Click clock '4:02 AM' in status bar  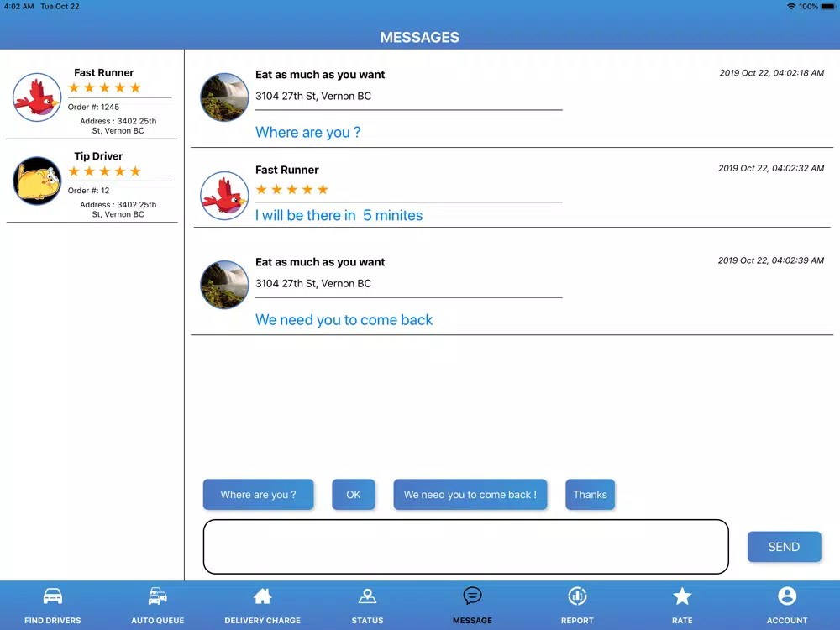click(18, 7)
